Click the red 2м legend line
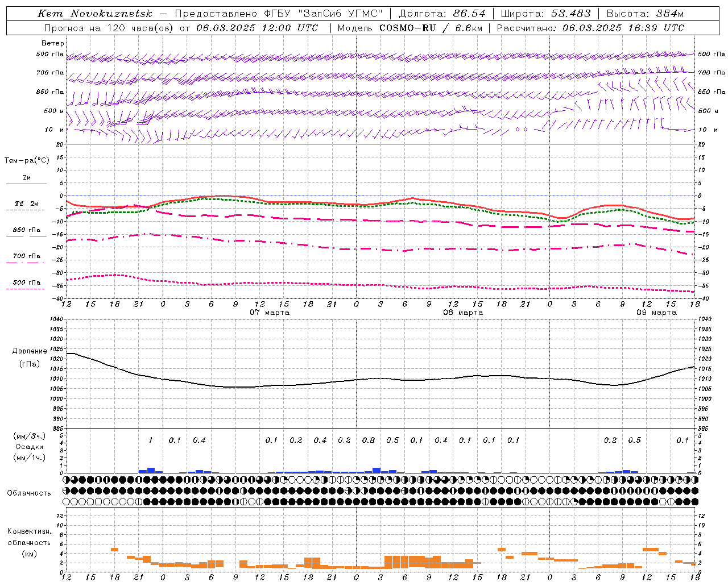 pyautogui.click(x=26, y=184)
